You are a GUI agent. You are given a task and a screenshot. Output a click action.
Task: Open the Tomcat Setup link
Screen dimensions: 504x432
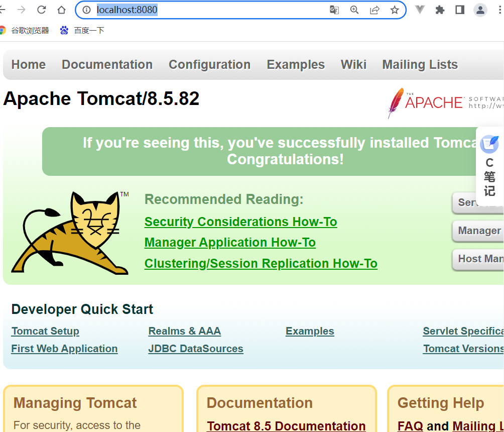tap(45, 331)
